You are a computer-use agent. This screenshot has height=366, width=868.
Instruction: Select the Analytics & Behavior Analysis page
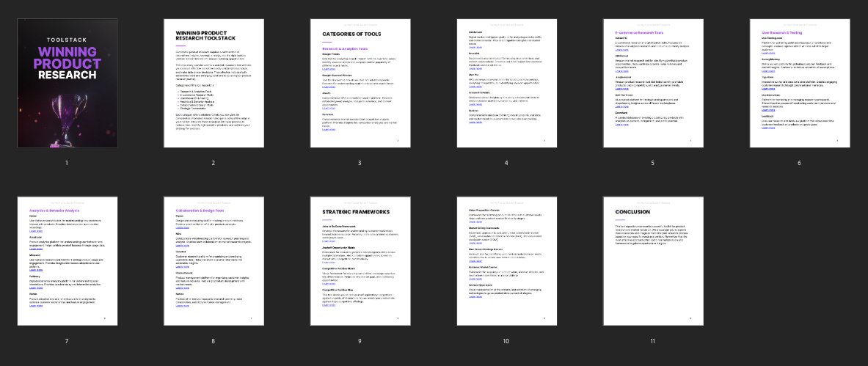pos(66,261)
